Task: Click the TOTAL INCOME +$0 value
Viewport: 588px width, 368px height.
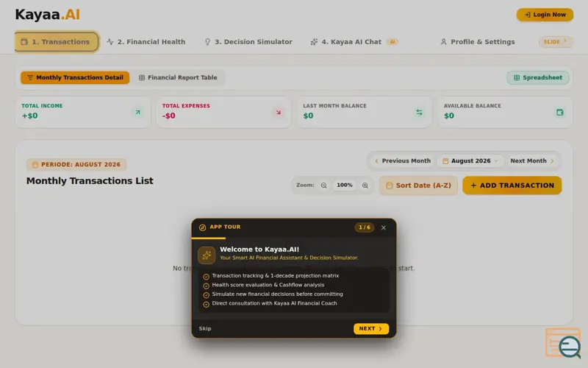Action: click(x=29, y=116)
